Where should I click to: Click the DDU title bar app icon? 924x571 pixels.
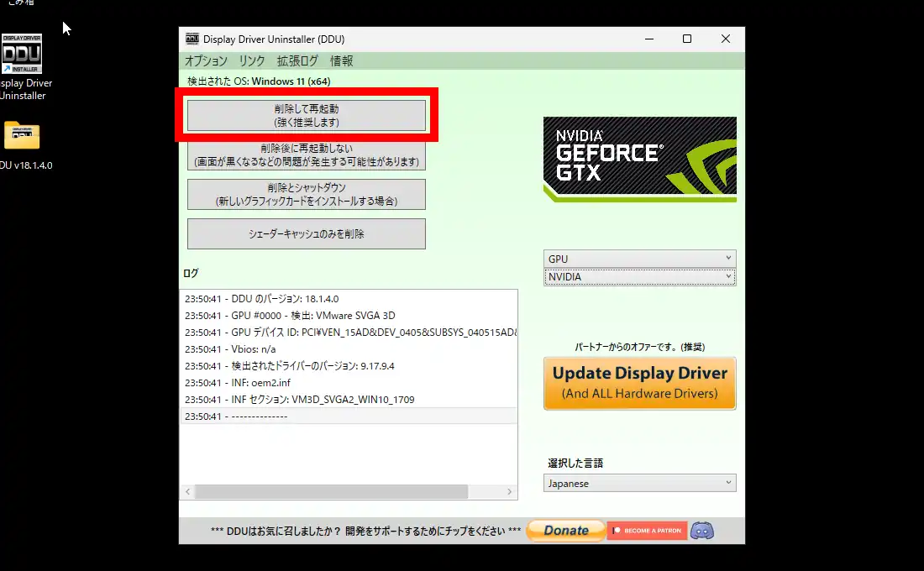(192, 39)
